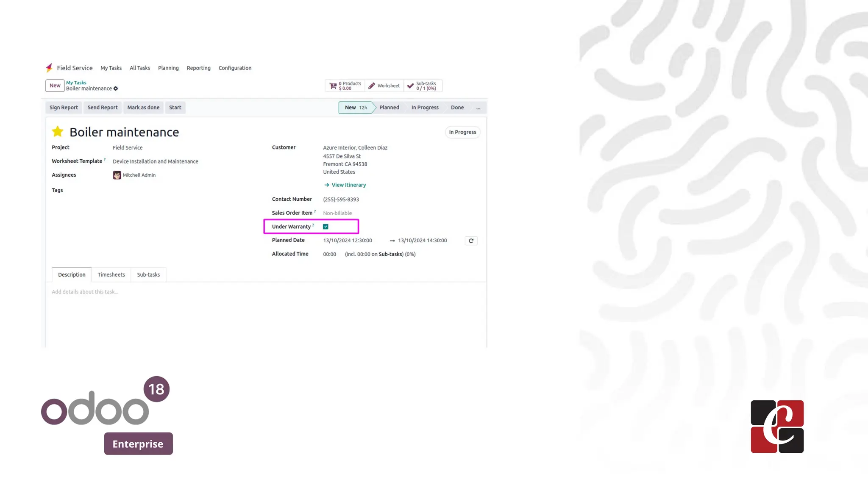Select the Planned stage in status bar

pyautogui.click(x=389, y=108)
